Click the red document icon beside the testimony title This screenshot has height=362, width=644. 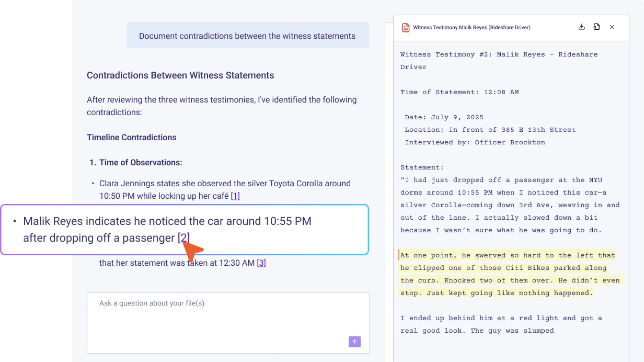click(406, 27)
